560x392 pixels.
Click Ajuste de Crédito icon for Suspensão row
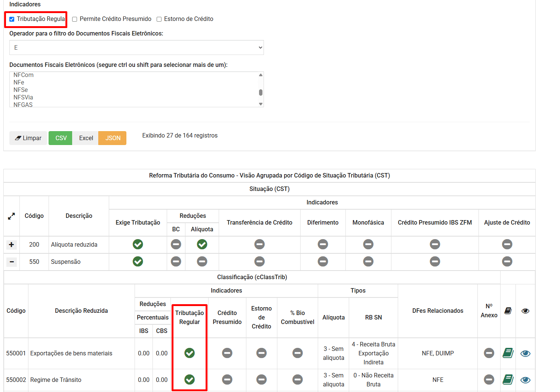coord(507,262)
